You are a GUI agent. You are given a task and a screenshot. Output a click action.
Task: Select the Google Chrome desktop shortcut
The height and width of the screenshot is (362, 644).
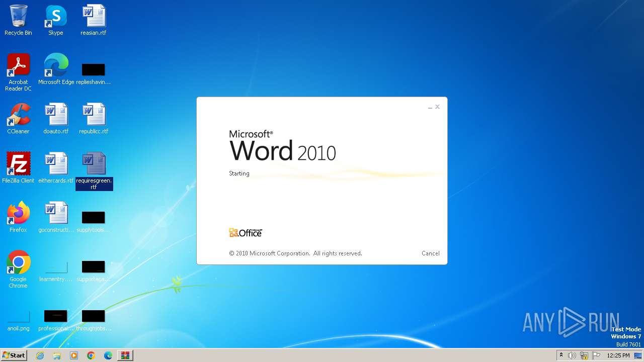coord(18,269)
